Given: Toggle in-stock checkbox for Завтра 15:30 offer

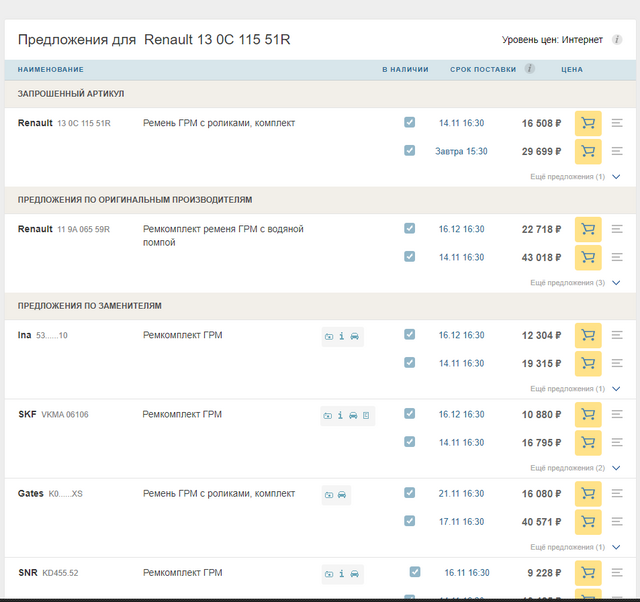Looking at the screenshot, I should [409, 150].
